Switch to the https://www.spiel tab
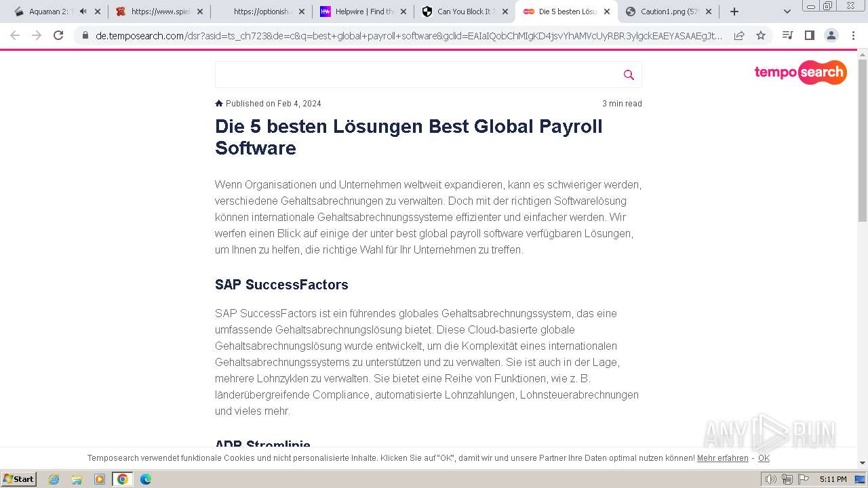The width and height of the screenshot is (868, 488). point(160,12)
